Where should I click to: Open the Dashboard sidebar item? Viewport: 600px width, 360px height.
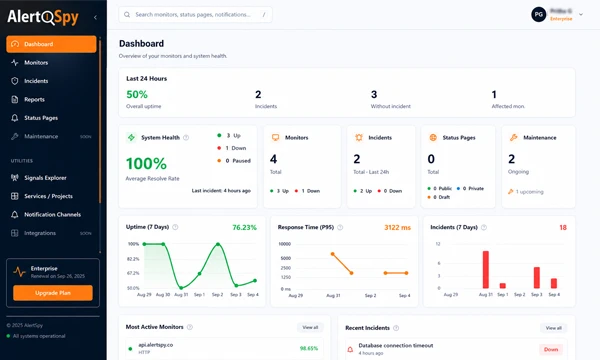coord(51,44)
